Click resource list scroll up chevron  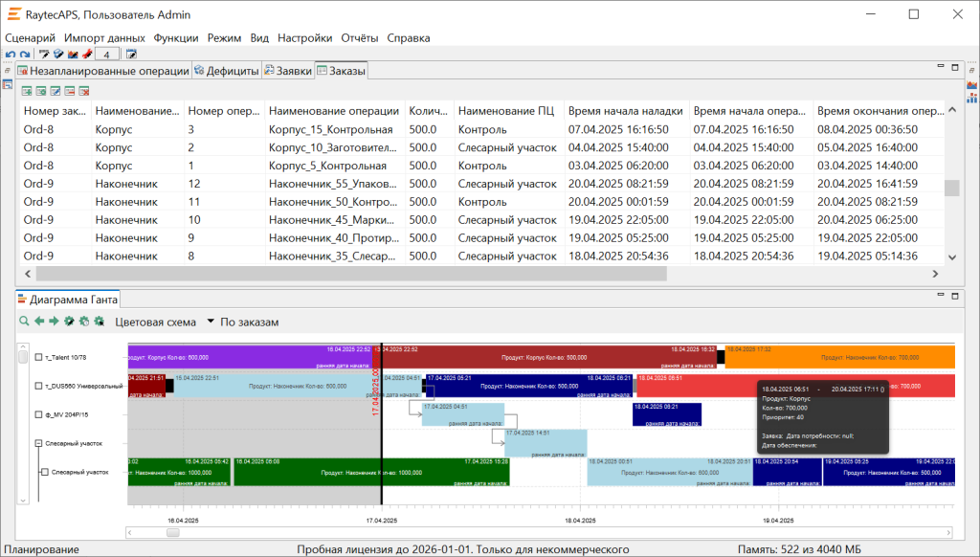click(23, 345)
